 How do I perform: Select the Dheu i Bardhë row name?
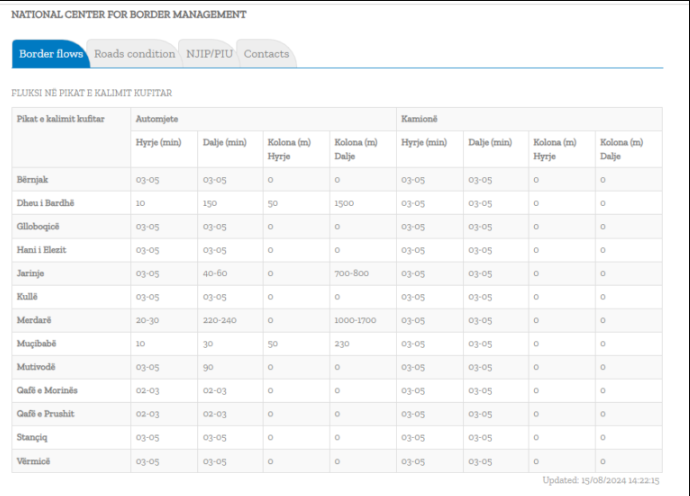pyautogui.click(x=45, y=203)
